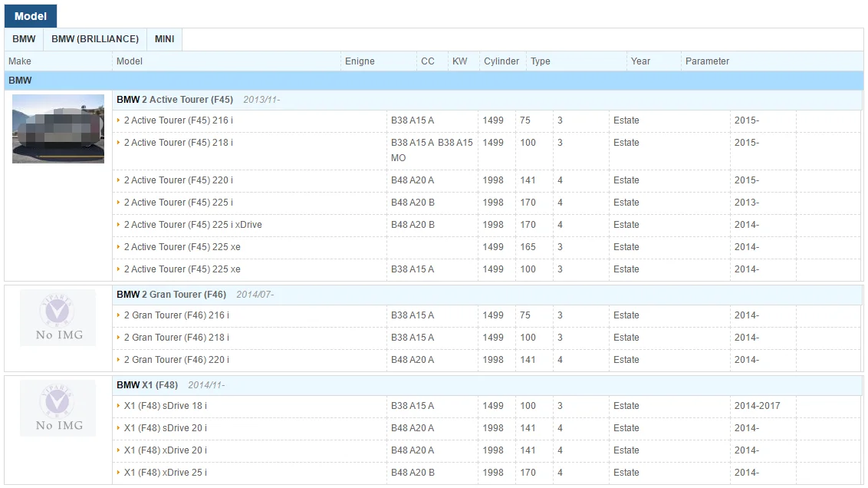Screen dimensions: 868x488
Task: Click arrow bullet beside 218 i Active Tourer
Action: click(118, 143)
